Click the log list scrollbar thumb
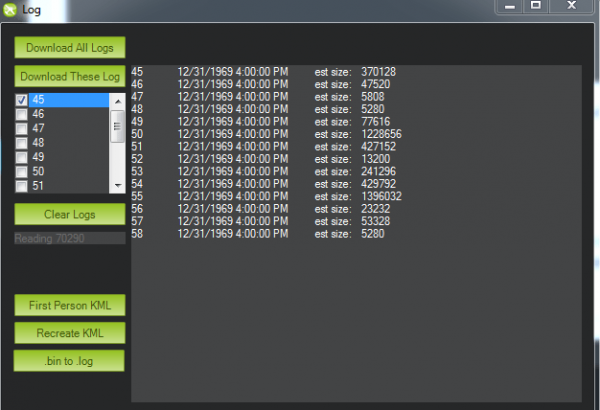The height and width of the screenshot is (410, 600). point(117,125)
